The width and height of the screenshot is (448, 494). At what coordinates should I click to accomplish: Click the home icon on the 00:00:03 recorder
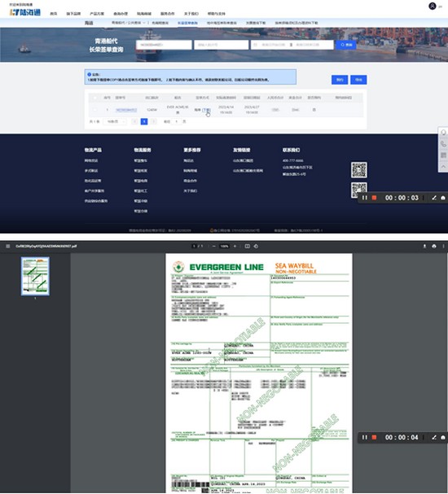point(443,198)
